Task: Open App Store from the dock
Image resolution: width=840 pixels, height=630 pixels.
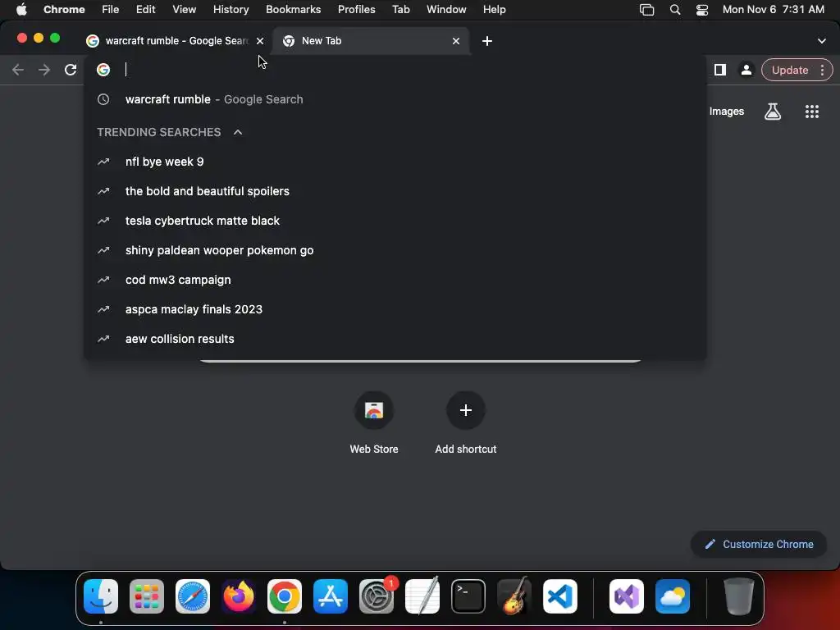Action: 331,596
